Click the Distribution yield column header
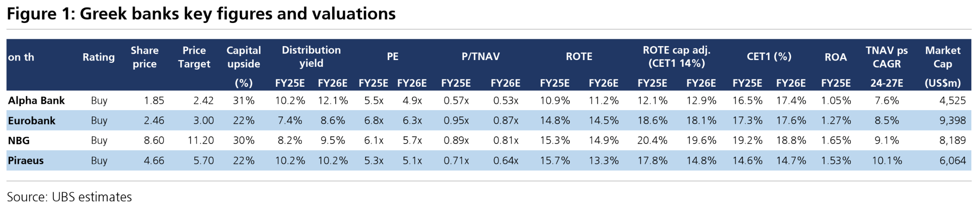 [311, 57]
